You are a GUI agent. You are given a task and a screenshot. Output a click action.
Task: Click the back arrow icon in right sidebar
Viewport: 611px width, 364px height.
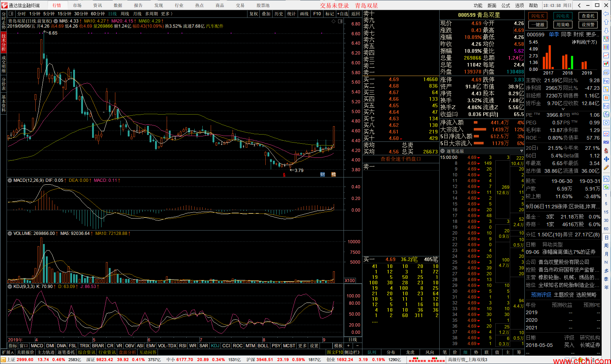click(606, 14)
